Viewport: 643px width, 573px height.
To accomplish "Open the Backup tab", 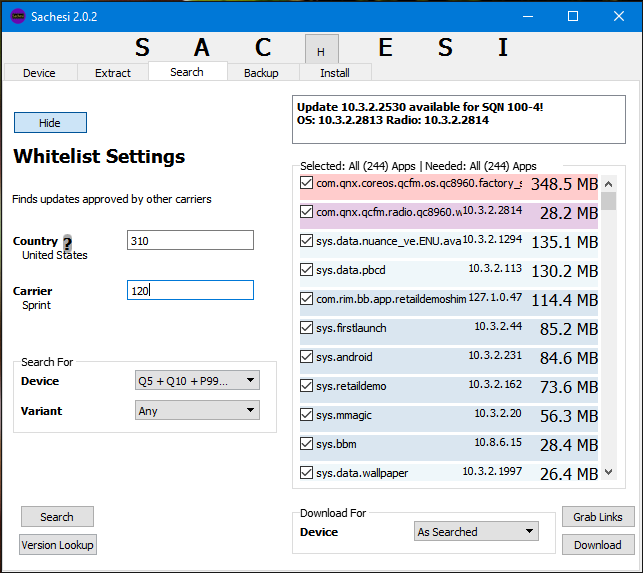I will 261,73.
